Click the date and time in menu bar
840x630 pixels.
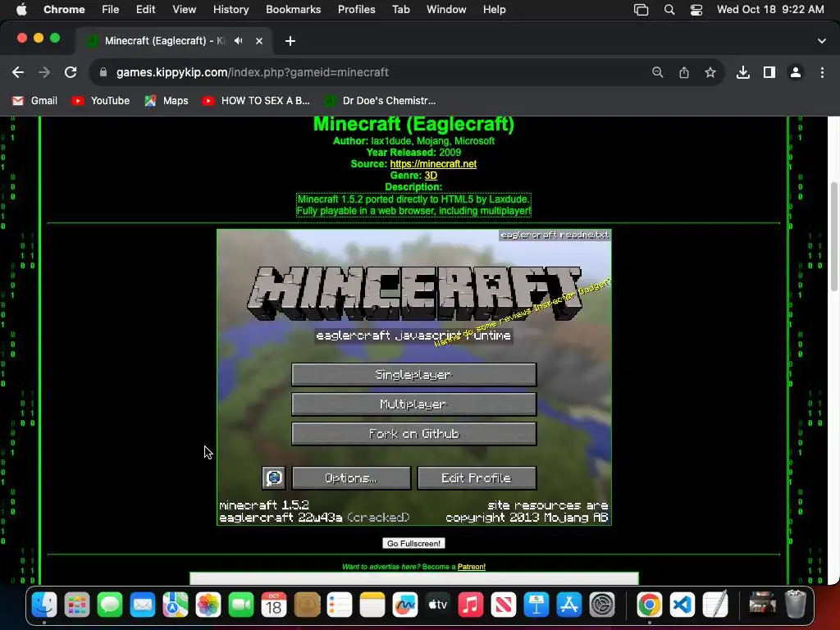tap(770, 10)
